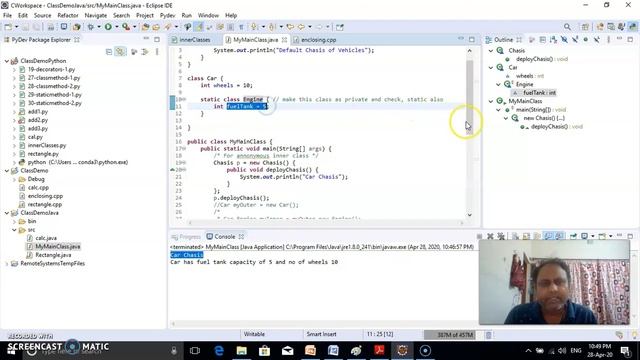
Task: Open File Explorer from taskbar
Action: 242,350
